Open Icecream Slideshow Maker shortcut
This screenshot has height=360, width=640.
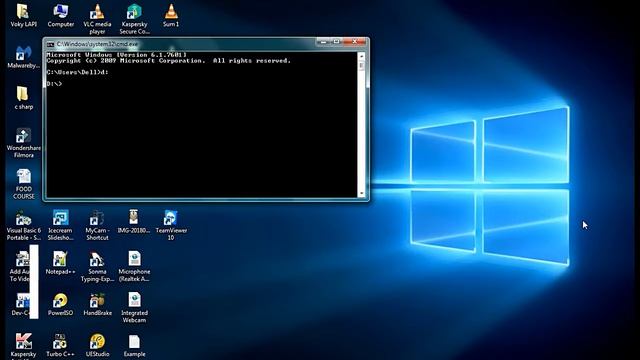point(60,225)
